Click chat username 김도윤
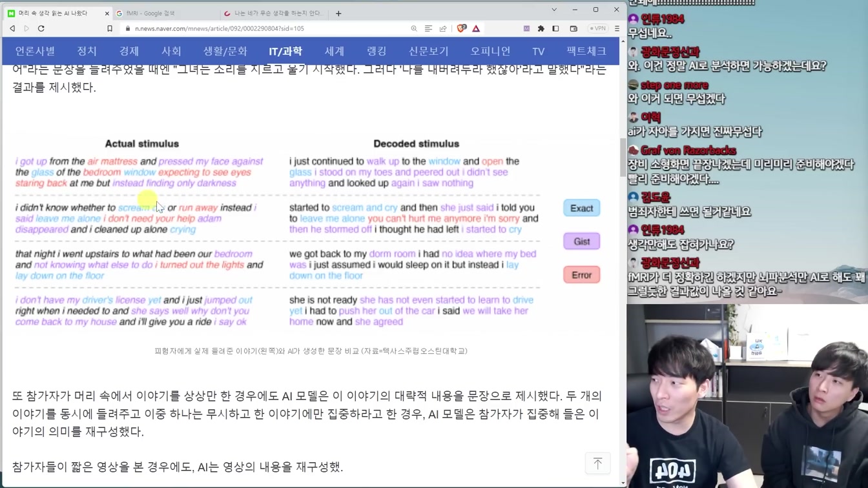868x488 pixels. click(x=656, y=198)
